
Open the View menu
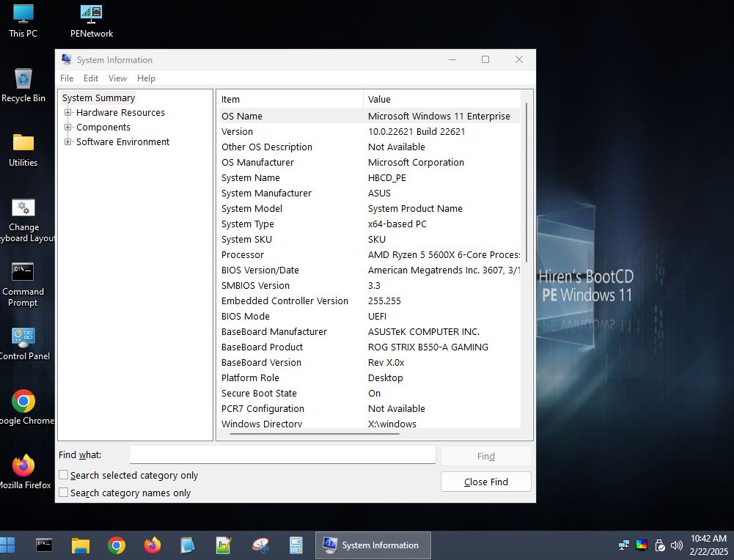(x=117, y=78)
